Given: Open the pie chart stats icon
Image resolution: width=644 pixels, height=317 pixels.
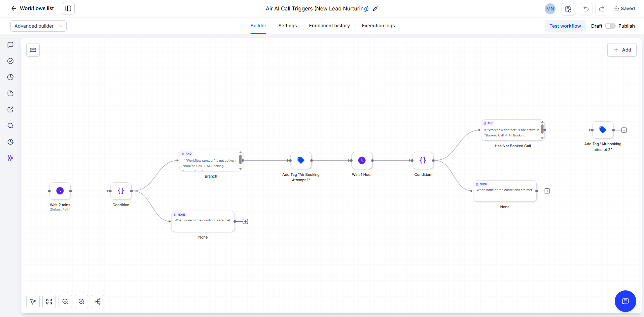Looking at the screenshot, I should click(10, 77).
